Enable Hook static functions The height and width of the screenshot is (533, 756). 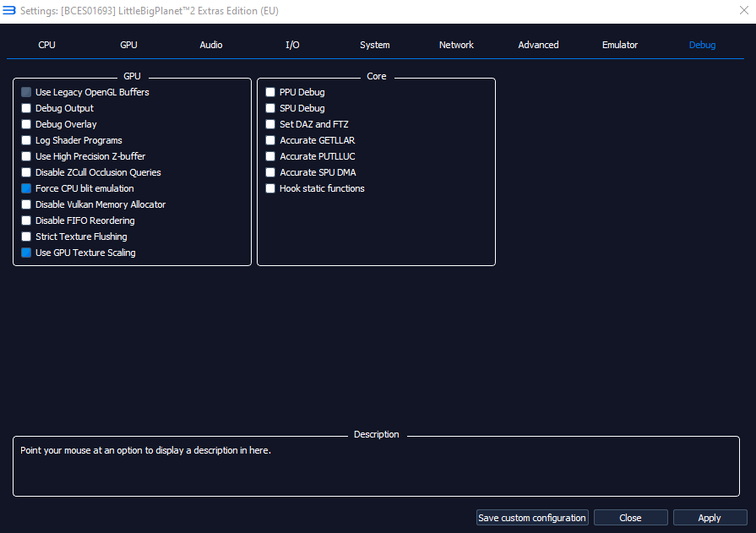(270, 188)
